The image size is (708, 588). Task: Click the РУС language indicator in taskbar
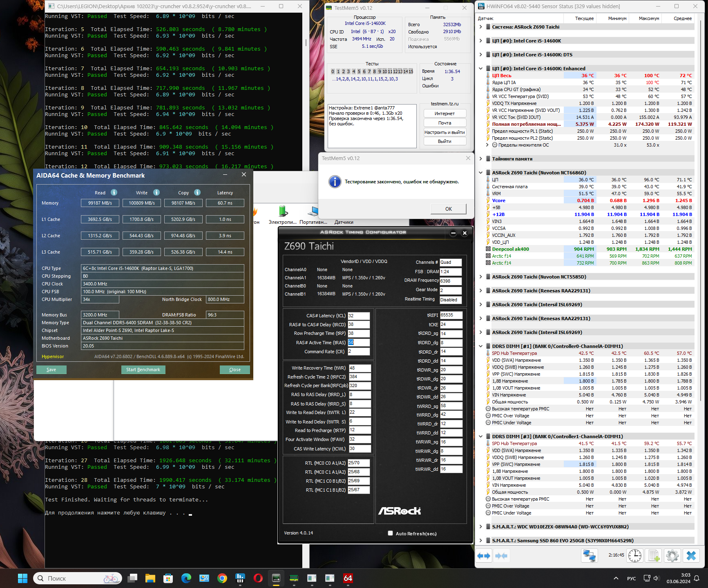(x=631, y=578)
